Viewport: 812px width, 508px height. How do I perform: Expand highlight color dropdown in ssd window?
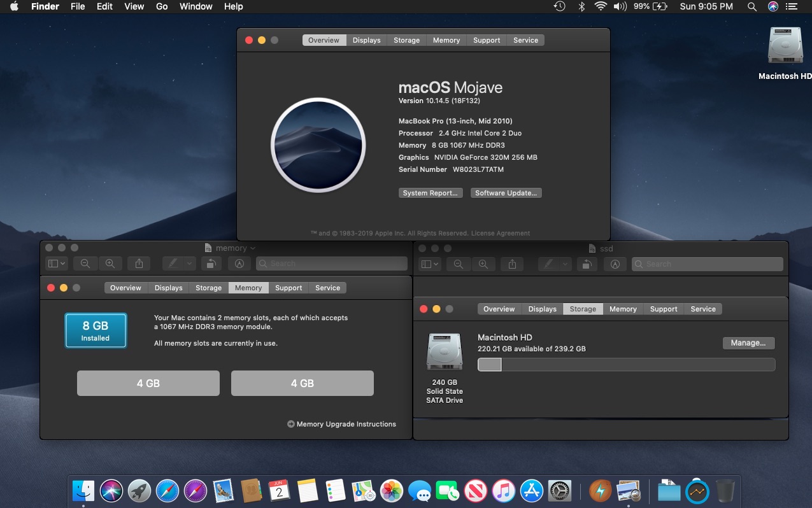[x=565, y=264]
